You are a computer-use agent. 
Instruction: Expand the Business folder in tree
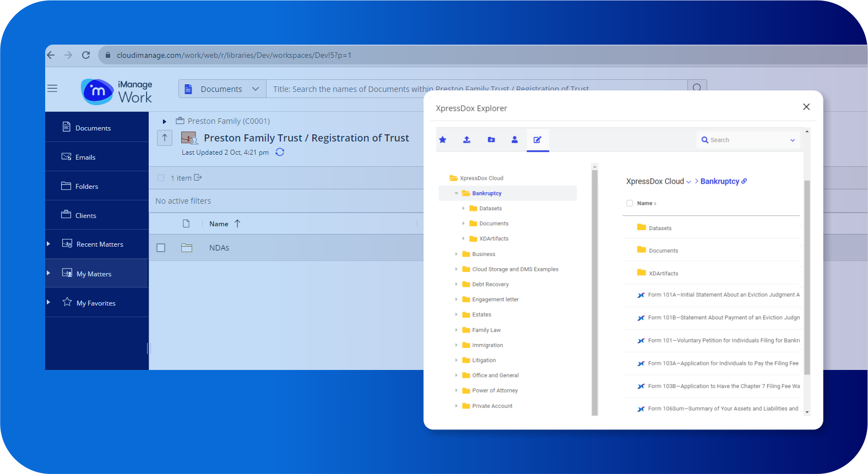click(x=456, y=254)
